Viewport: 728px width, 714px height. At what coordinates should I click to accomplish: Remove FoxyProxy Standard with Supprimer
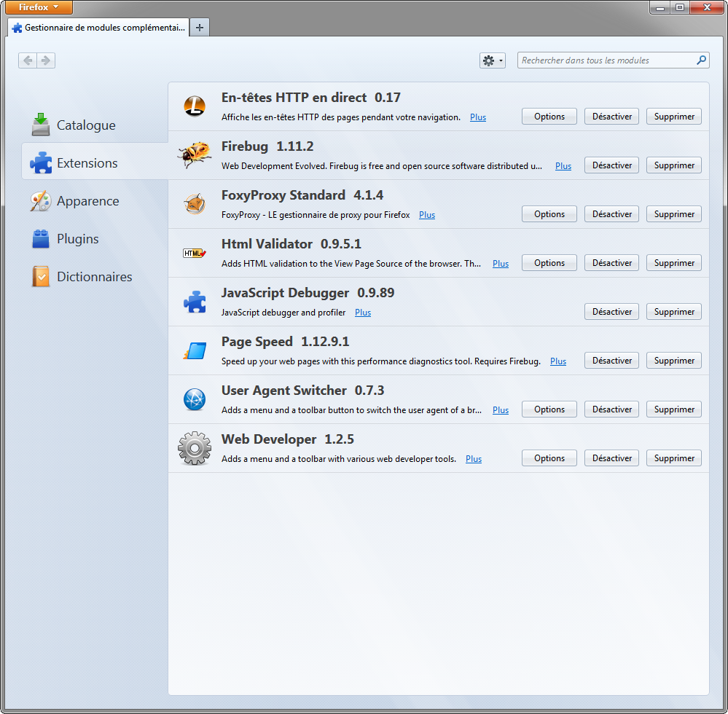[x=673, y=214]
